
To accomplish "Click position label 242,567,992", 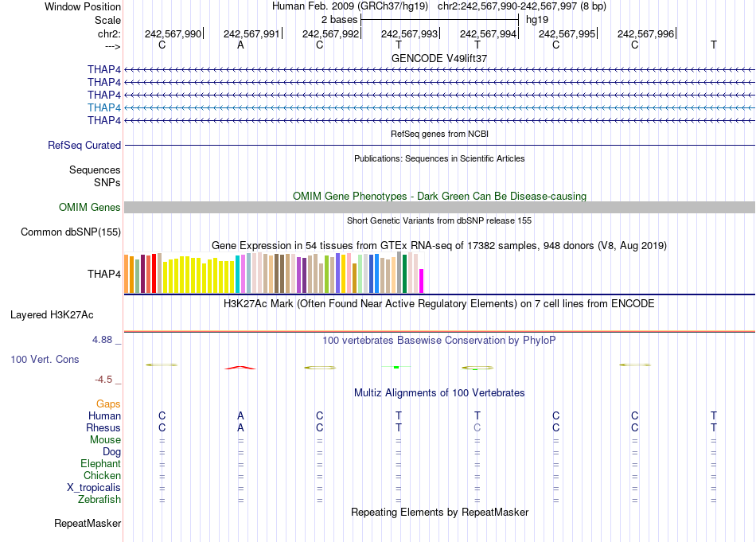I will (331, 33).
